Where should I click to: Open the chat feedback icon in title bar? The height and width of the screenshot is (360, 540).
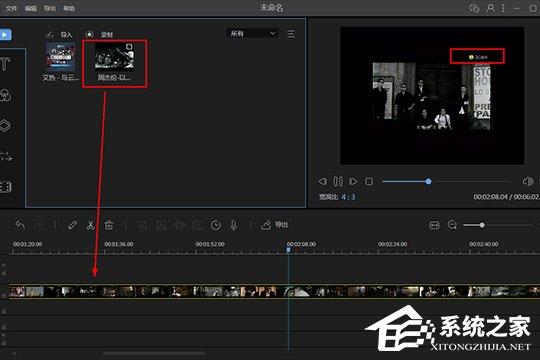tap(474, 8)
